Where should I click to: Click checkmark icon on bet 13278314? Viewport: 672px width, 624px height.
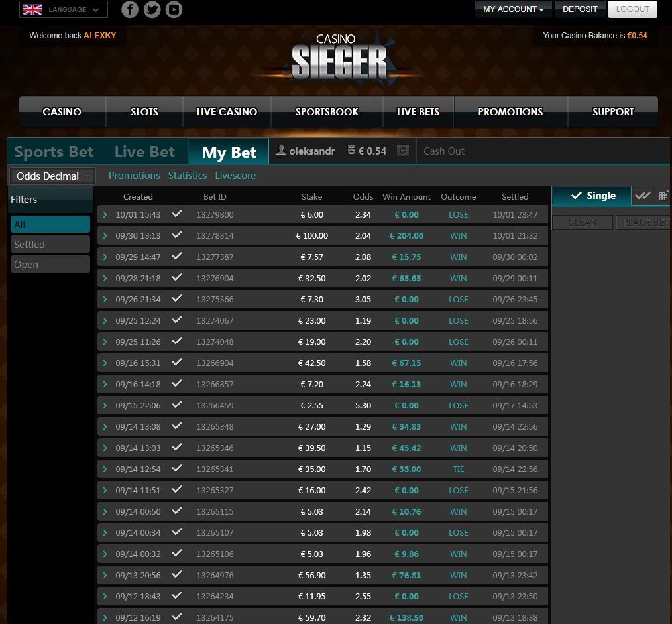(177, 235)
